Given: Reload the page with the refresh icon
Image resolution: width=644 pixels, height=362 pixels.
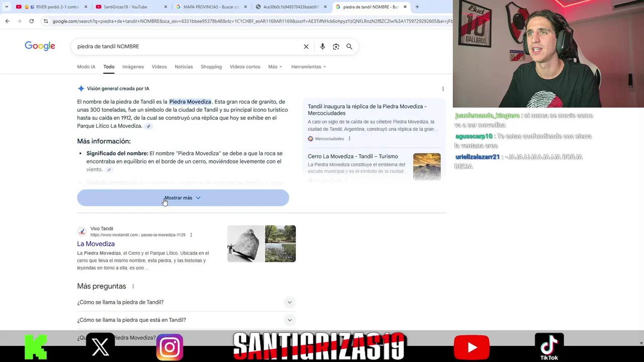Looking at the screenshot, I should (31, 21).
